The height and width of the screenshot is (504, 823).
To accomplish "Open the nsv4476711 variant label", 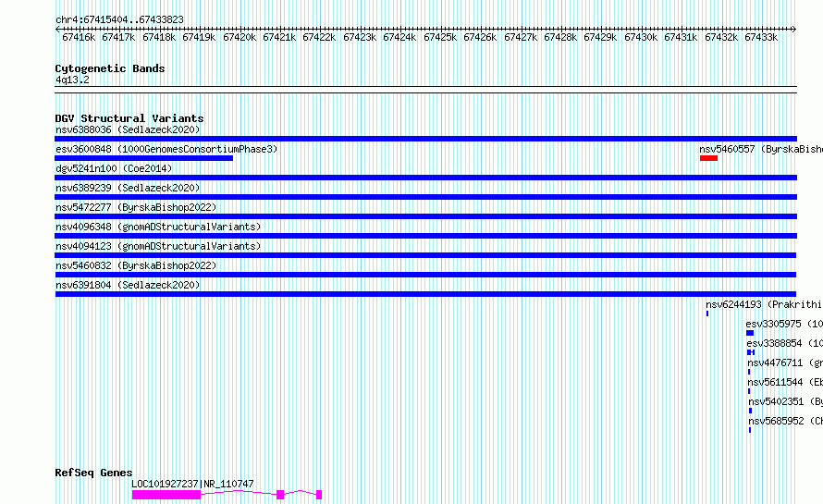I will (x=785, y=363).
